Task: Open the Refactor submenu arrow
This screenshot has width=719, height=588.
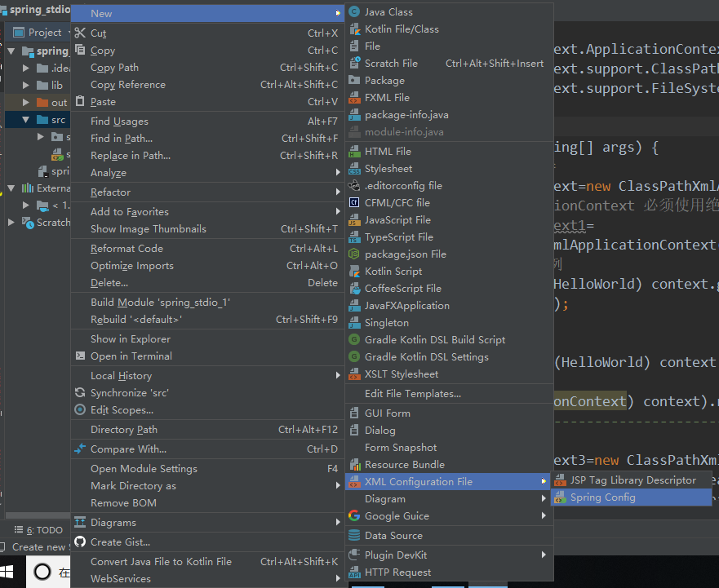Action: click(338, 192)
